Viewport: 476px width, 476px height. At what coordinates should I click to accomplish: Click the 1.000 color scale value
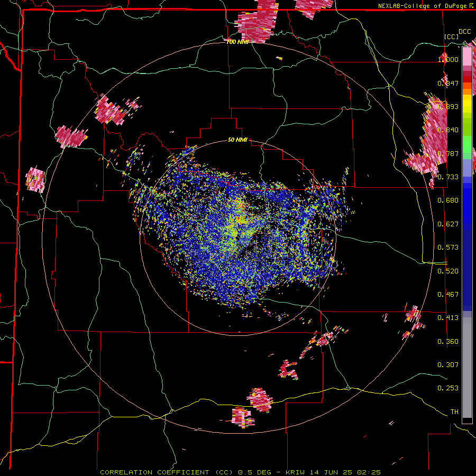(x=448, y=59)
